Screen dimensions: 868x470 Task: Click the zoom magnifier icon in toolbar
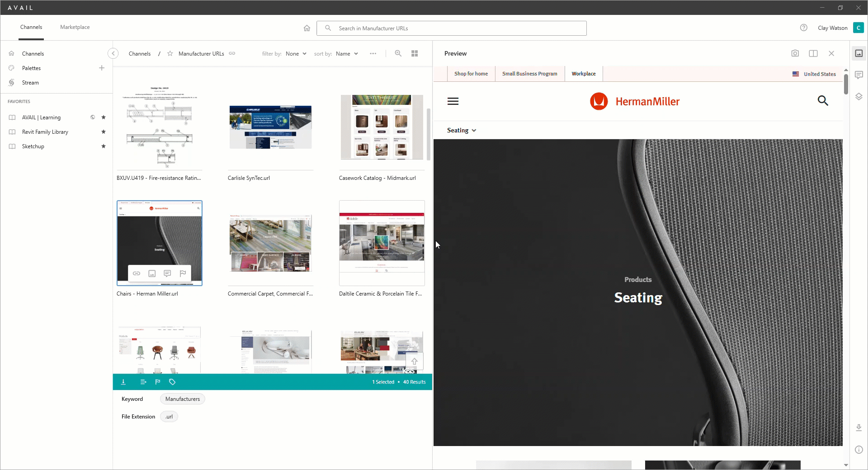[398, 53]
